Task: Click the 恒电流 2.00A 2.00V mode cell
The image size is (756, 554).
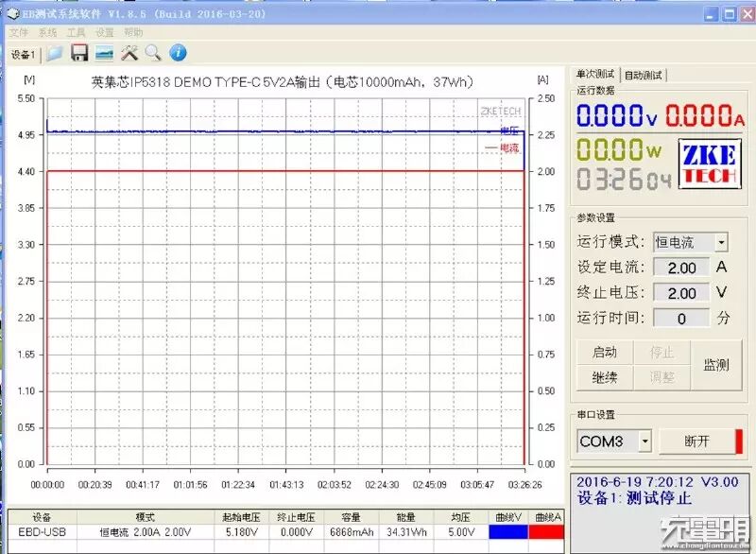Action: pyautogui.click(x=146, y=532)
